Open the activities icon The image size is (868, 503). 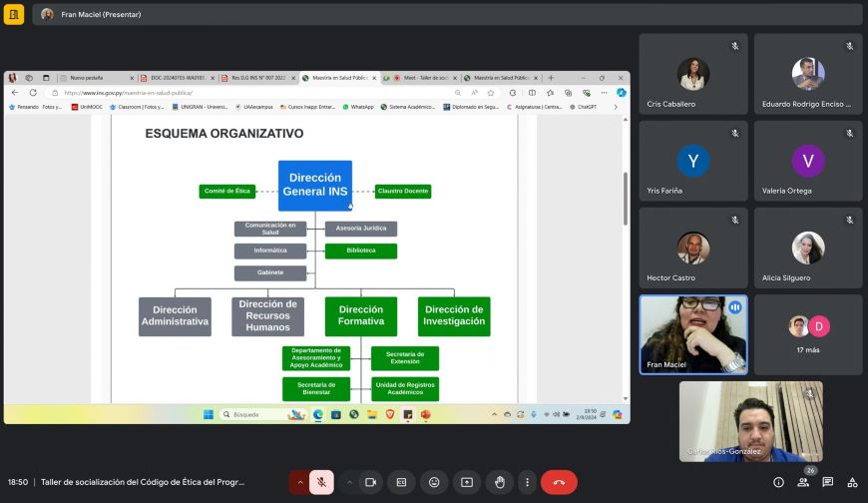pyautogui.click(x=852, y=482)
